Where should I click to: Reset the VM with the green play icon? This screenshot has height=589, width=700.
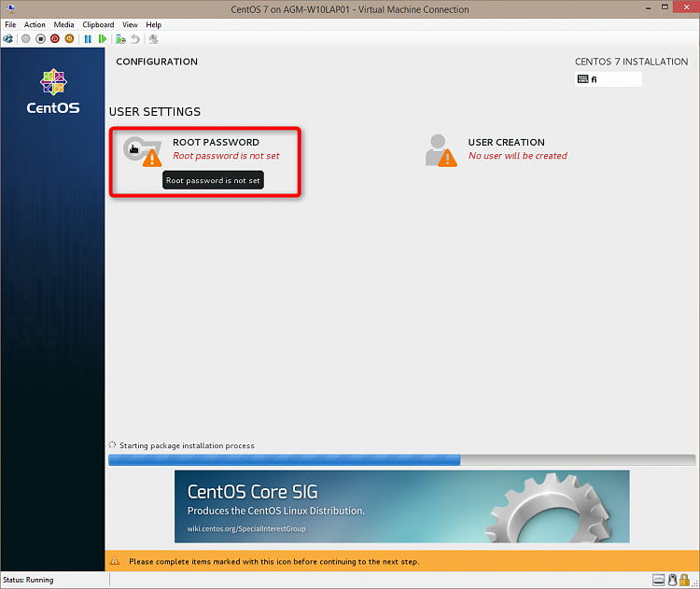click(103, 39)
